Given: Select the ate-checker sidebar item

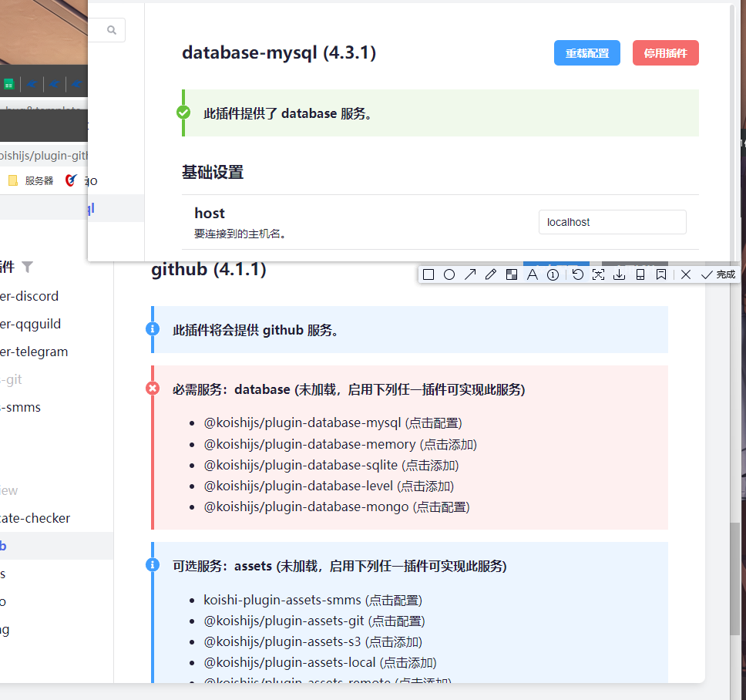Looking at the screenshot, I should tap(35, 518).
